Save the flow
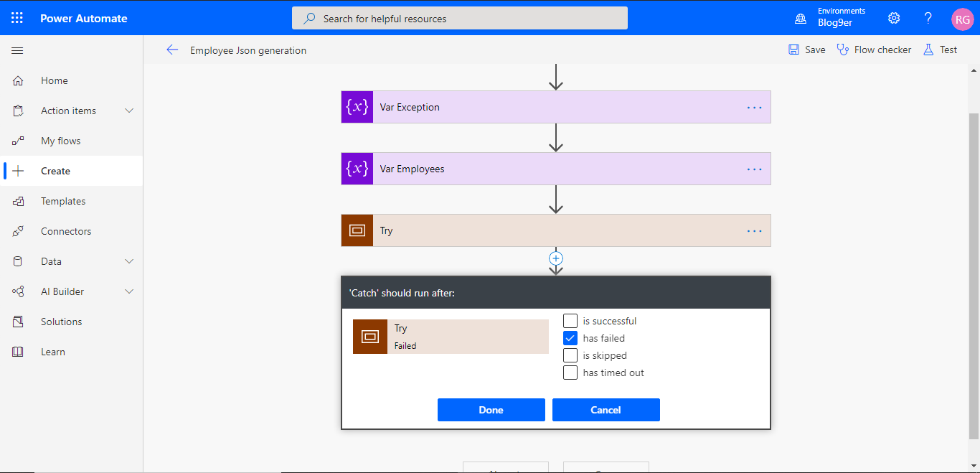 click(807, 50)
